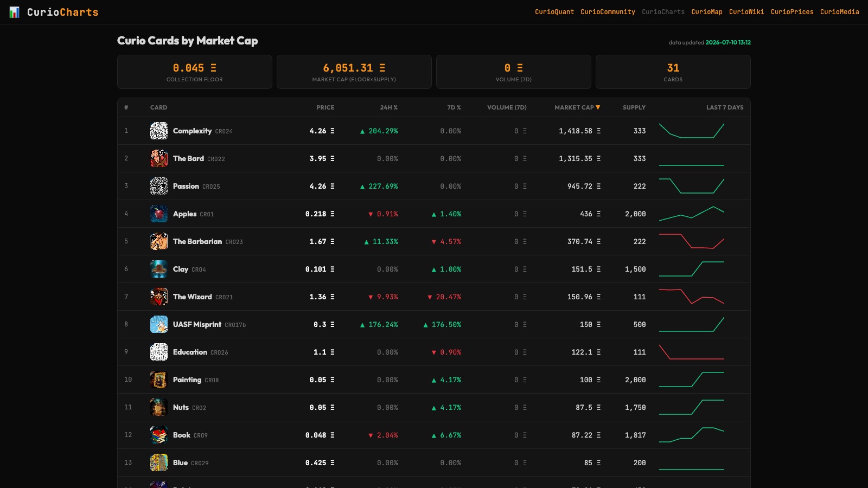This screenshot has width=868, height=488.
Task: Click the Passion last-7-days sparkline
Action: click(x=692, y=186)
